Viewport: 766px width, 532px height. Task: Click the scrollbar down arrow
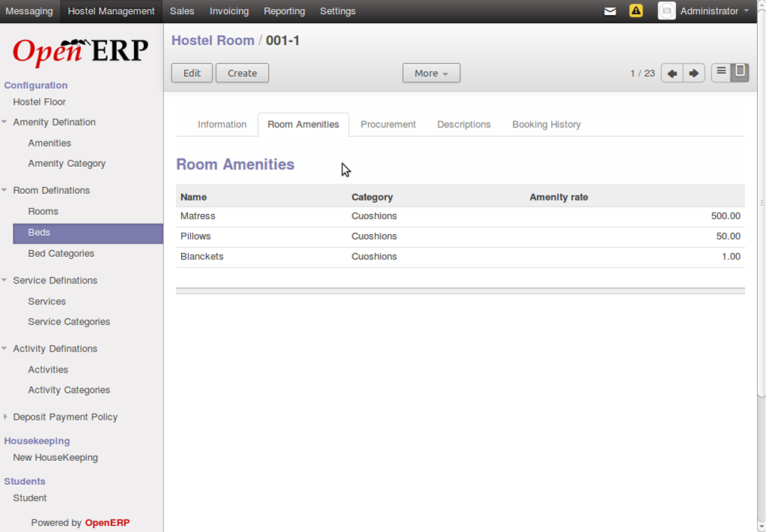click(x=761, y=527)
